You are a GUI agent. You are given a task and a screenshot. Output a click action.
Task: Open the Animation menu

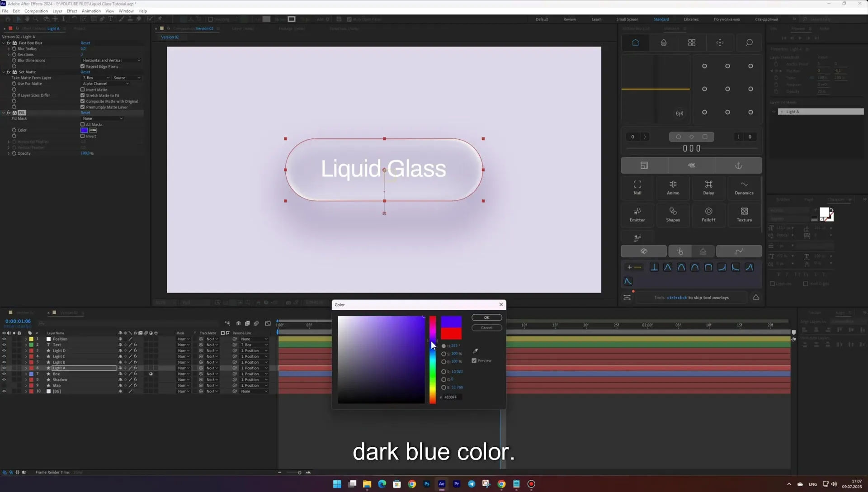[x=91, y=11]
